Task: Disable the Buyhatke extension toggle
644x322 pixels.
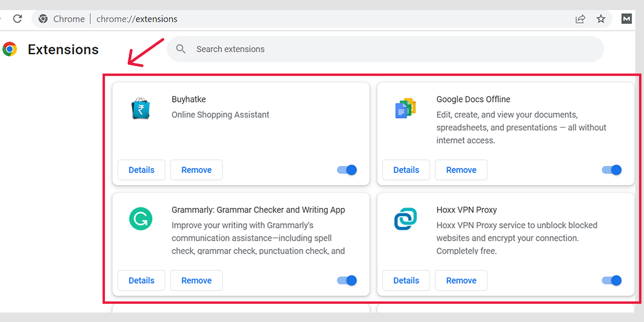Action: (347, 170)
